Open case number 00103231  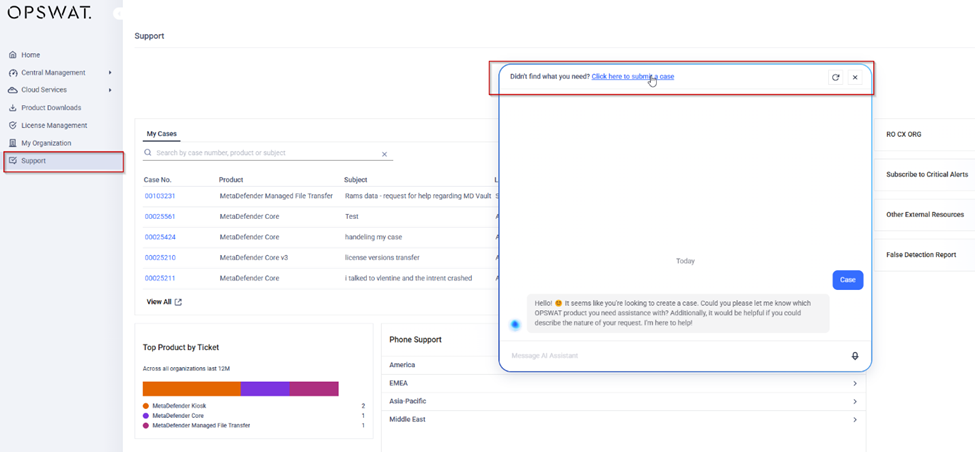pos(160,196)
